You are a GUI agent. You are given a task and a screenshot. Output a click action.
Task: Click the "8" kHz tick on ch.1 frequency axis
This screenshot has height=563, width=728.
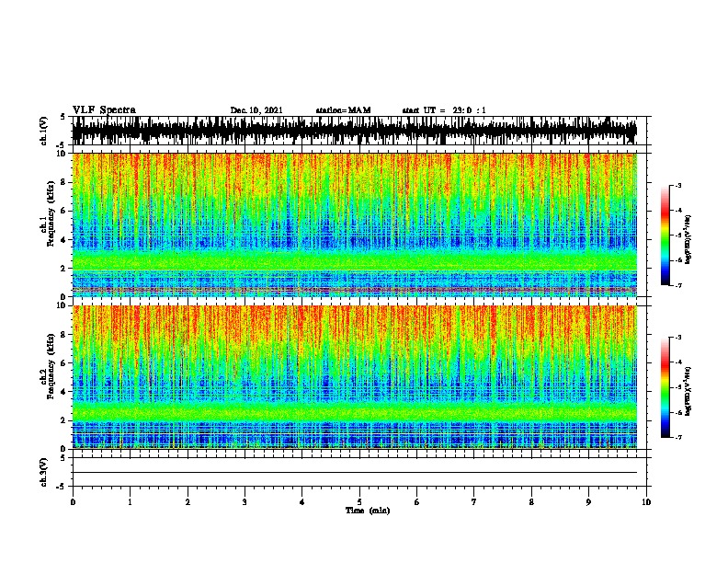(63, 182)
